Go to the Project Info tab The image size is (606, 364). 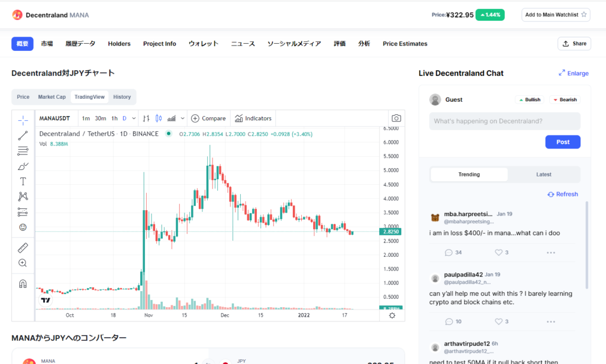tap(160, 44)
